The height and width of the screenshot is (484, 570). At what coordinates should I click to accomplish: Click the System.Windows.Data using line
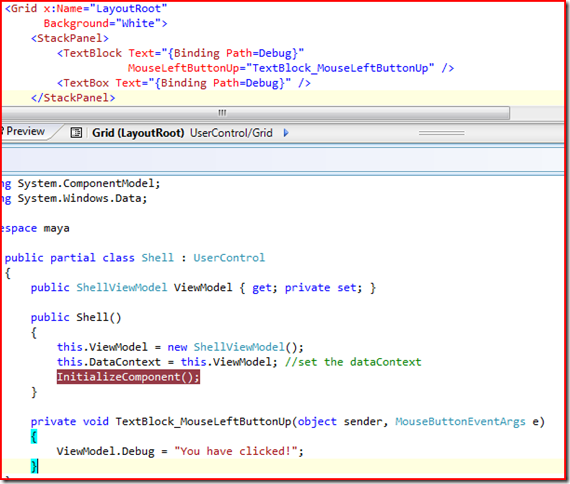click(x=74, y=199)
